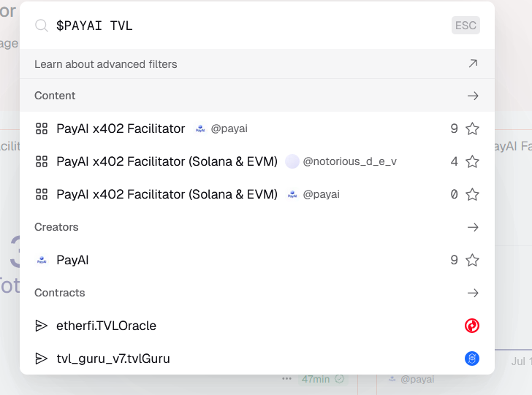This screenshot has width=532, height=395.
Task: Star the Solana & EVM dashboard by @payai
Action: tap(472, 194)
